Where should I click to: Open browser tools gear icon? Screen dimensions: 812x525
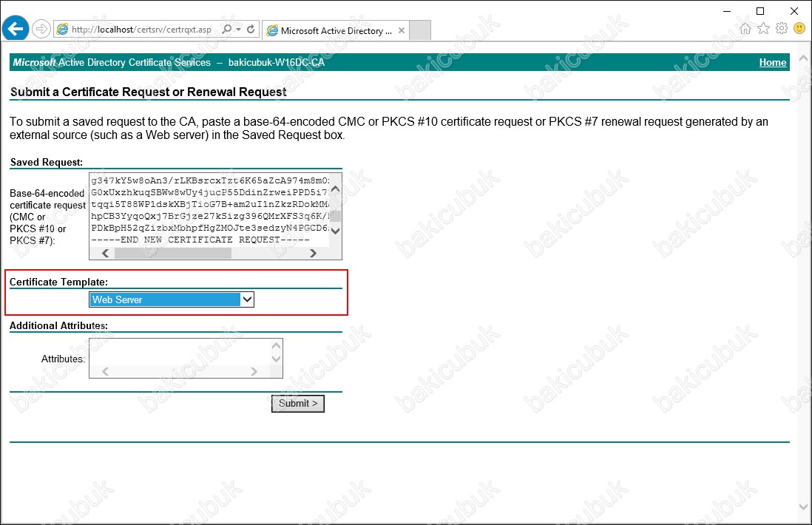[x=782, y=29]
